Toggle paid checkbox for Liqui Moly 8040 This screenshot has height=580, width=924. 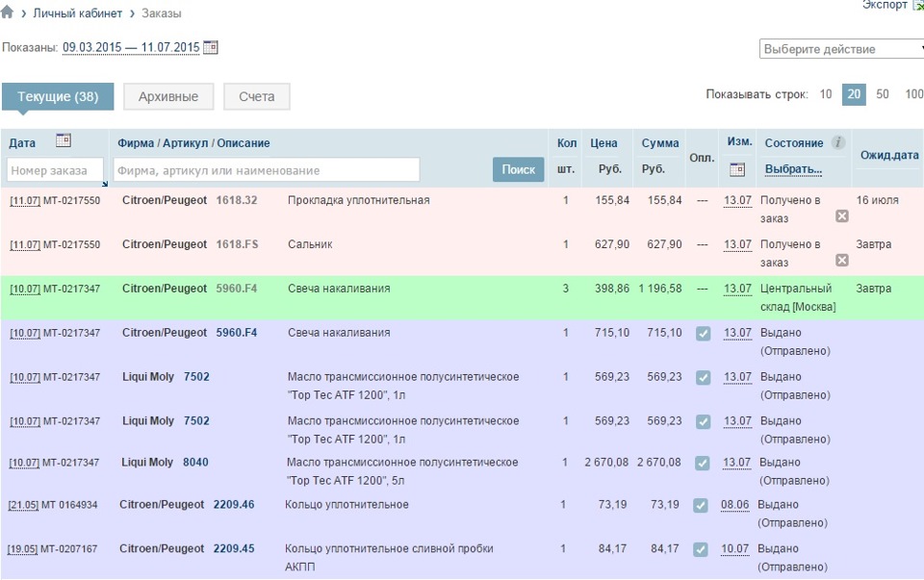click(x=703, y=465)
